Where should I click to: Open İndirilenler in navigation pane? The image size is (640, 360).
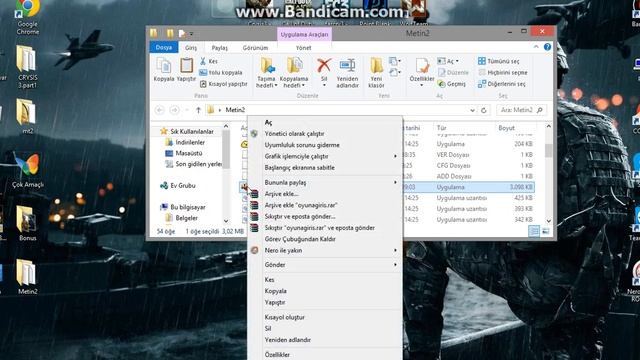point(185,142)
